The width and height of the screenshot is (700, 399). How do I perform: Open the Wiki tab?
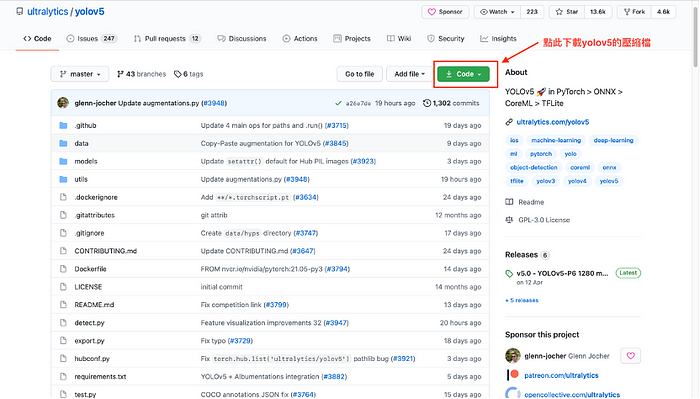tap(399, 39)
